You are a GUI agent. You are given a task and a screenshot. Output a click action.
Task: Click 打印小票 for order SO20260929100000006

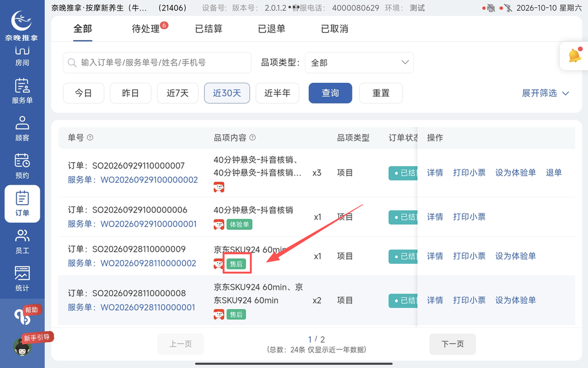[469, 217]
